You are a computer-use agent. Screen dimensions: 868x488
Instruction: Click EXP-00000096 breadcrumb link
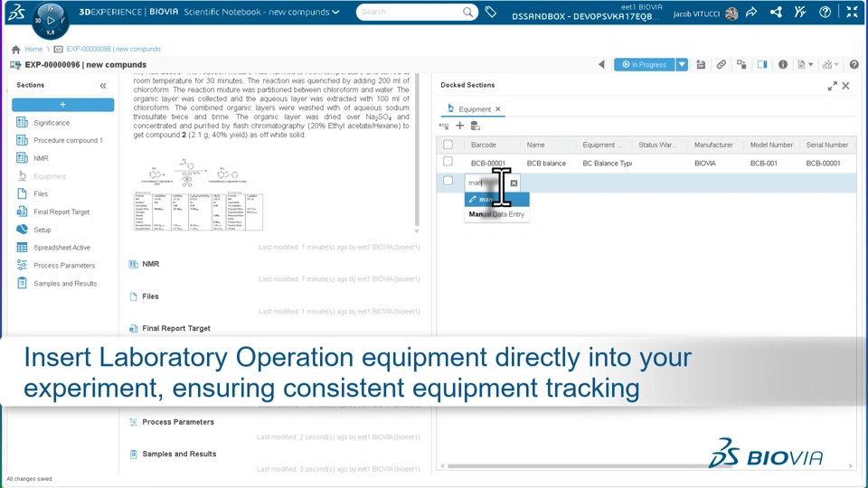(x=114, y=49)
